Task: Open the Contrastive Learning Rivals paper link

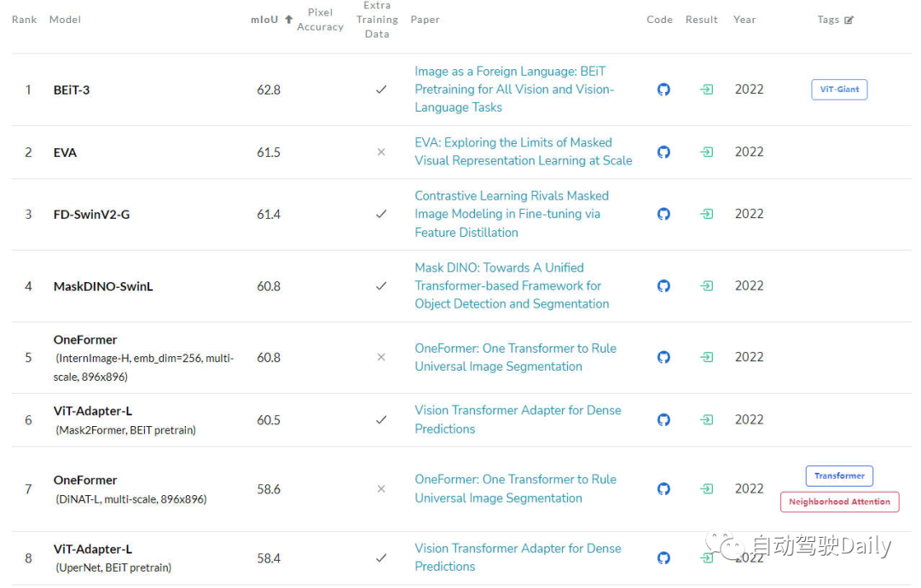Action: [x=511, y=214]
